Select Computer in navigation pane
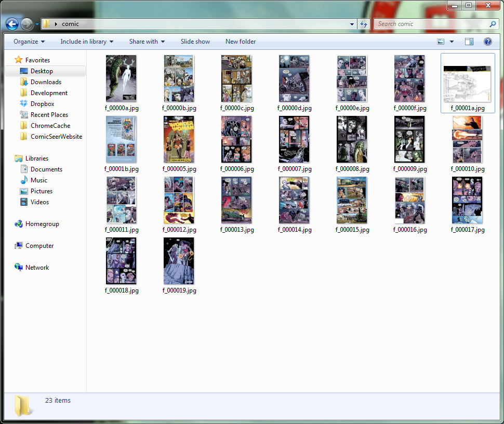504x424 pixels. pyautogui.click(x=34, y=246)
